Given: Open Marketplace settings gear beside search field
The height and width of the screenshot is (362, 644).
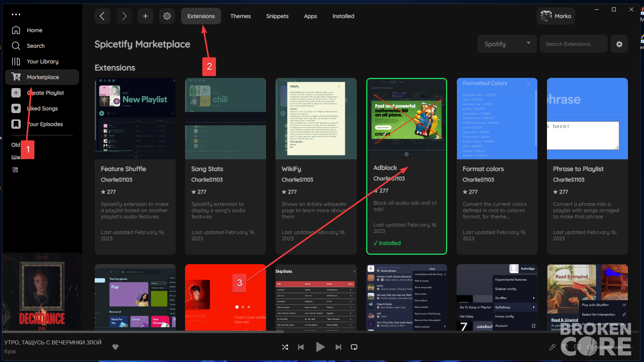Looking at the screenshot, I should 619,44.
